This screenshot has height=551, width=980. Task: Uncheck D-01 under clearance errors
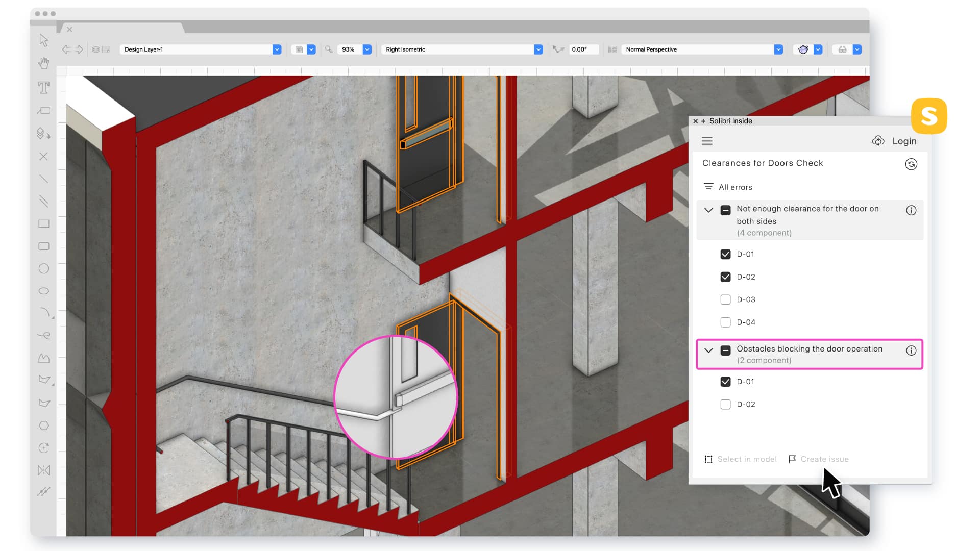click(x=725, y=254)
